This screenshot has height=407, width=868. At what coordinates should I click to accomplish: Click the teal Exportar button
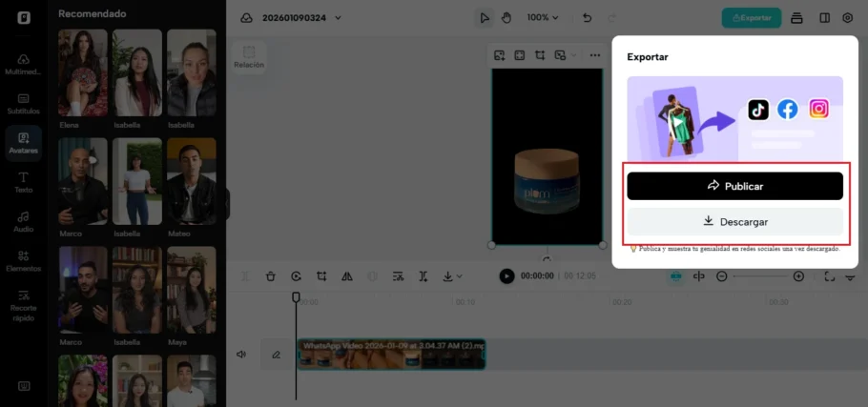[752, 18]
